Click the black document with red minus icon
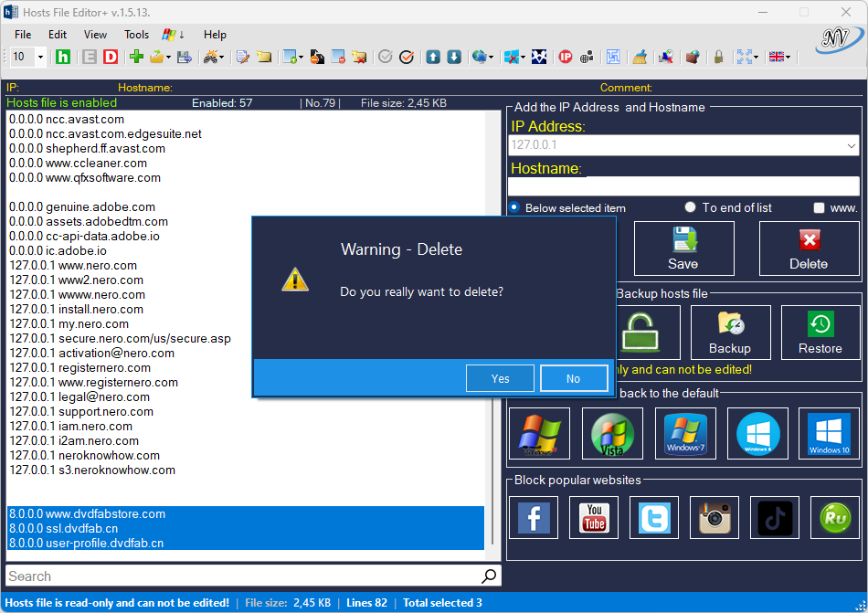The image size is (868, 613). point(317,57)
